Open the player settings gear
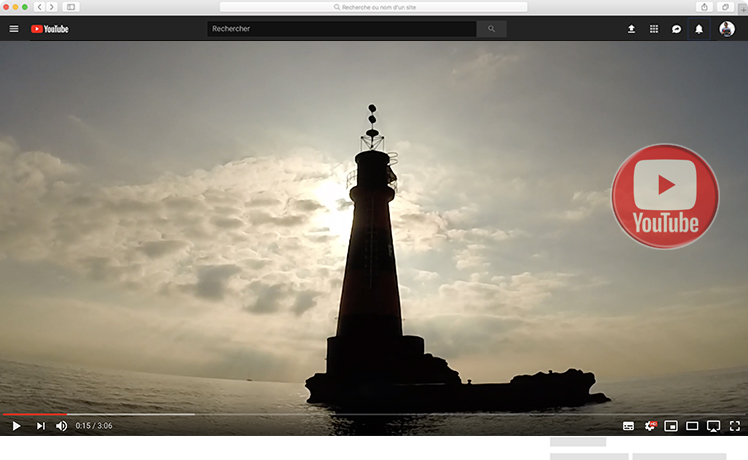Viewport: 748px width, 460px height. point(650,426)
